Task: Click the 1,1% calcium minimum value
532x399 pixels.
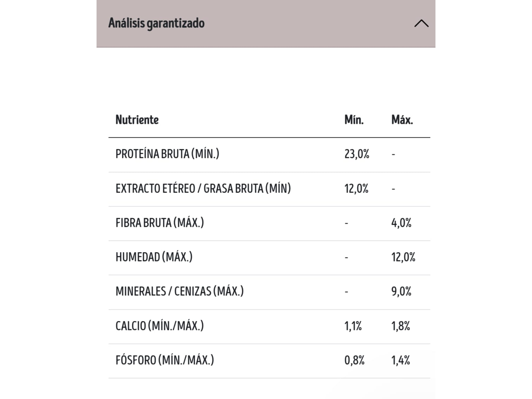Action: [x=353, y=326]
